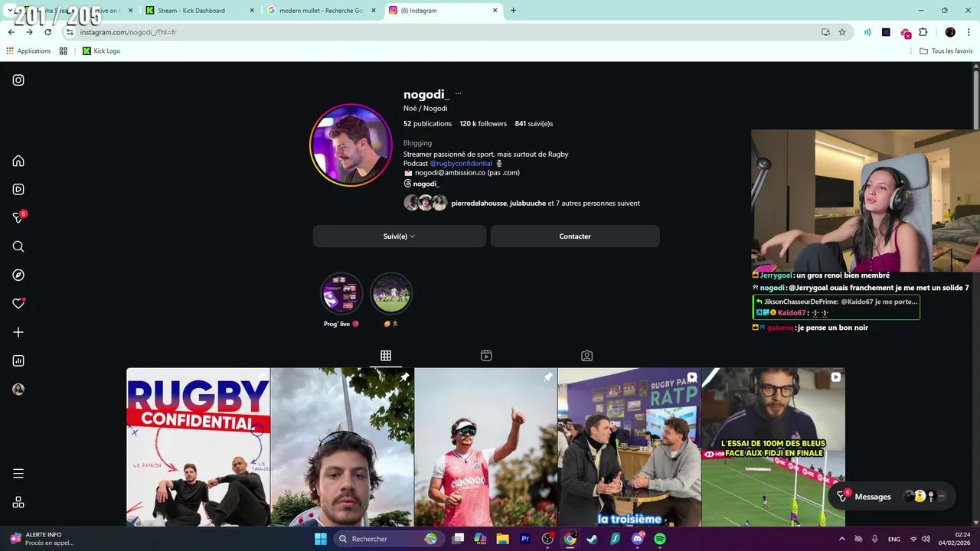Open Premiere Pro from the taskbar
This screenshot has height=551, width=980.
coord(525,539)
